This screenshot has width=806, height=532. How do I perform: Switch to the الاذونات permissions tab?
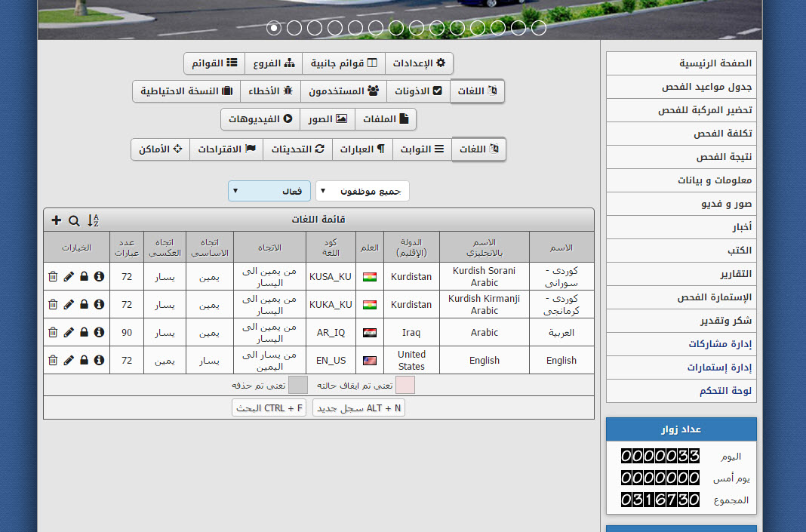pyautogui.click(x=418, y=91)
